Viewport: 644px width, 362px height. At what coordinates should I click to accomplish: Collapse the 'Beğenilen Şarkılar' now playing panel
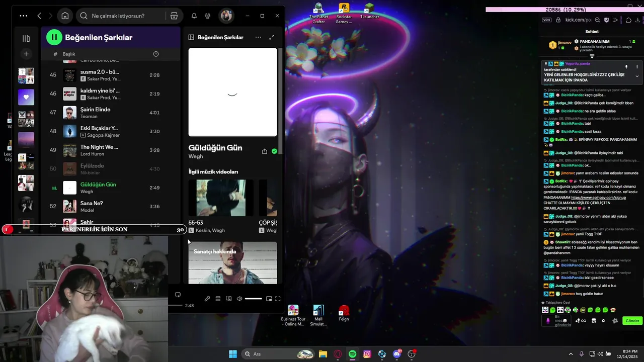point(191,37)
